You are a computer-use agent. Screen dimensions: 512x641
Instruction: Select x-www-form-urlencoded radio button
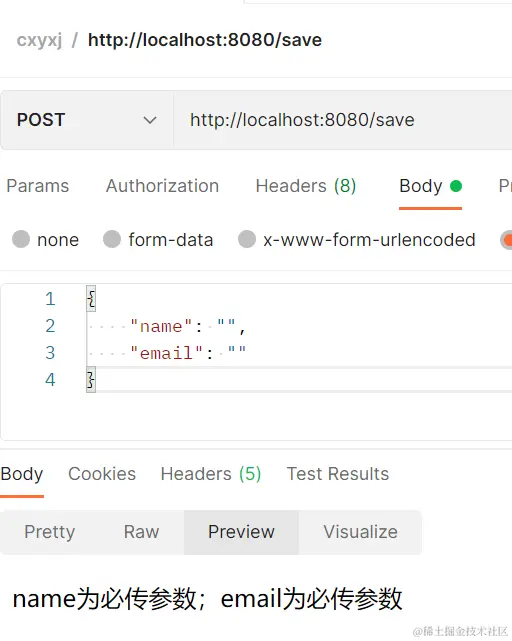point(247,239)
